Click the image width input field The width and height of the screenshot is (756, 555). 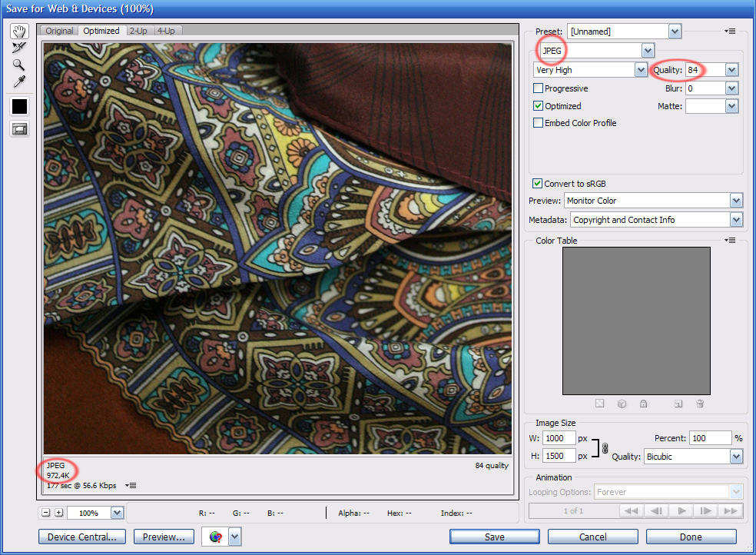pyautogui.click(x=559, y=438)
